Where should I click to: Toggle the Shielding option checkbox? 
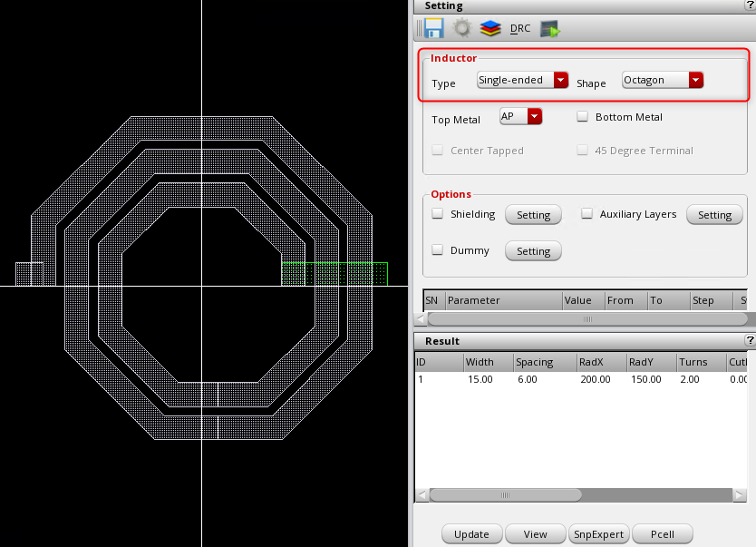click(x=438, y=214)
